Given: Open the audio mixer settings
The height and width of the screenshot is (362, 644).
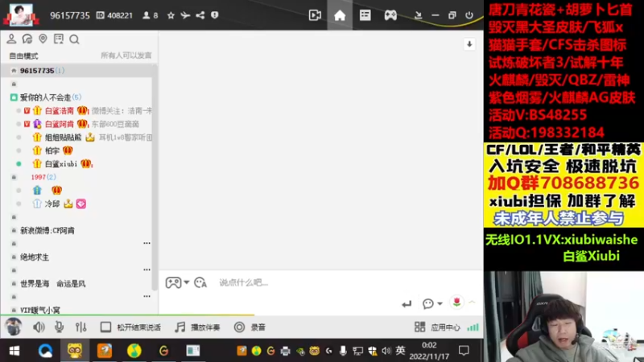Looking at the screenshot, I should (x=81, y=327).
